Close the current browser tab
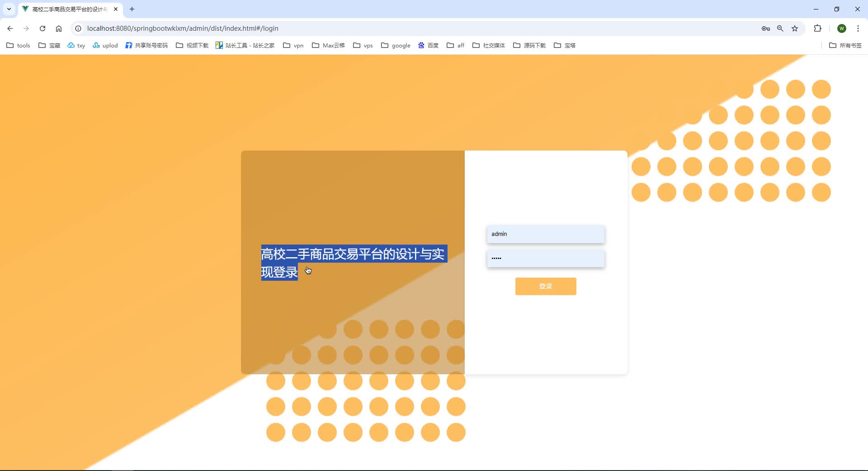The image size is (868, 471). point(116,9)
